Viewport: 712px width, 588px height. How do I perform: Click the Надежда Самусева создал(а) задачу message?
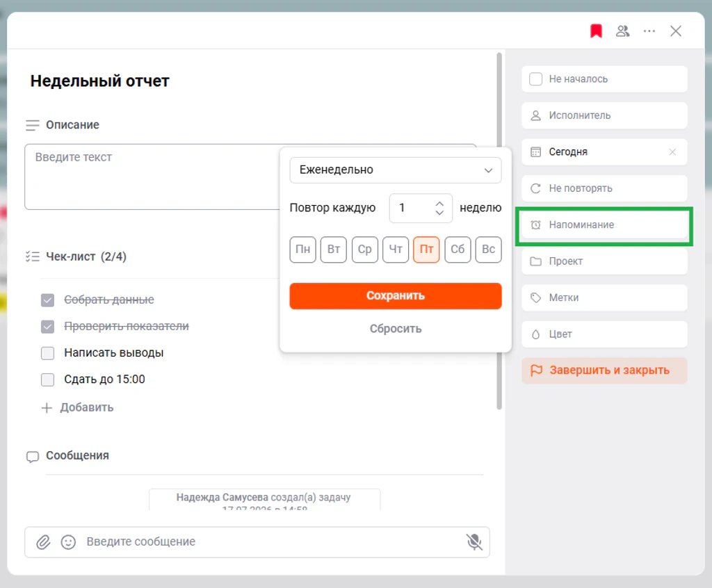tap(264, 500)
